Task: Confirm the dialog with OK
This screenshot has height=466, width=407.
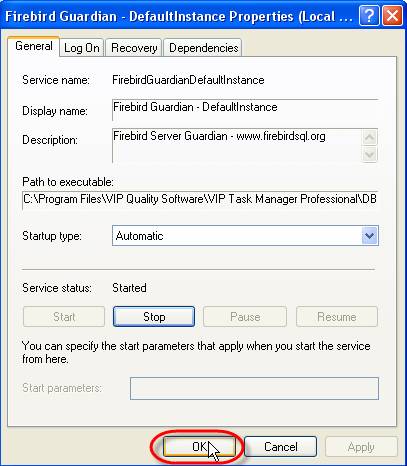Action: click(199, 447)
